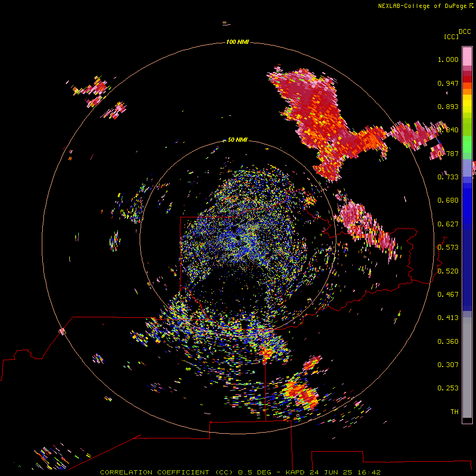Click the DCC legend header label
Screen dimensions: 476x476
pyautogui.click(x=465, y=32)
